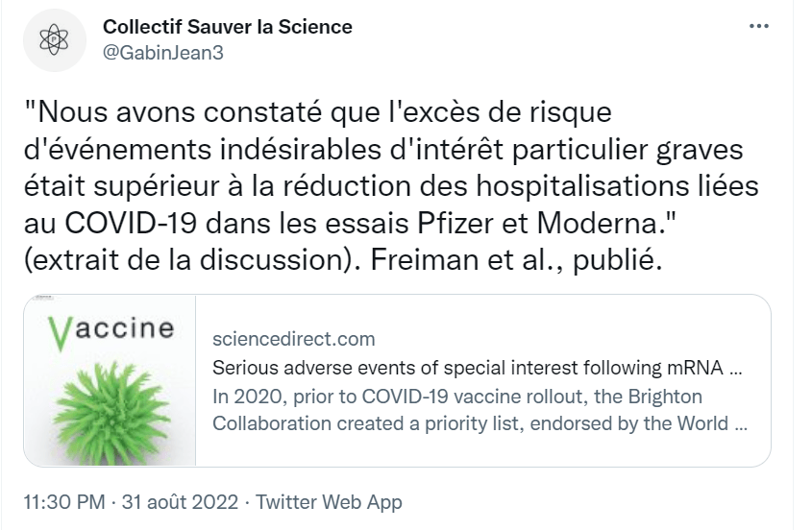Viewport: 812px width, 530px height.
Task: Open the three-dot more options menu
Action: pos(759,27)
